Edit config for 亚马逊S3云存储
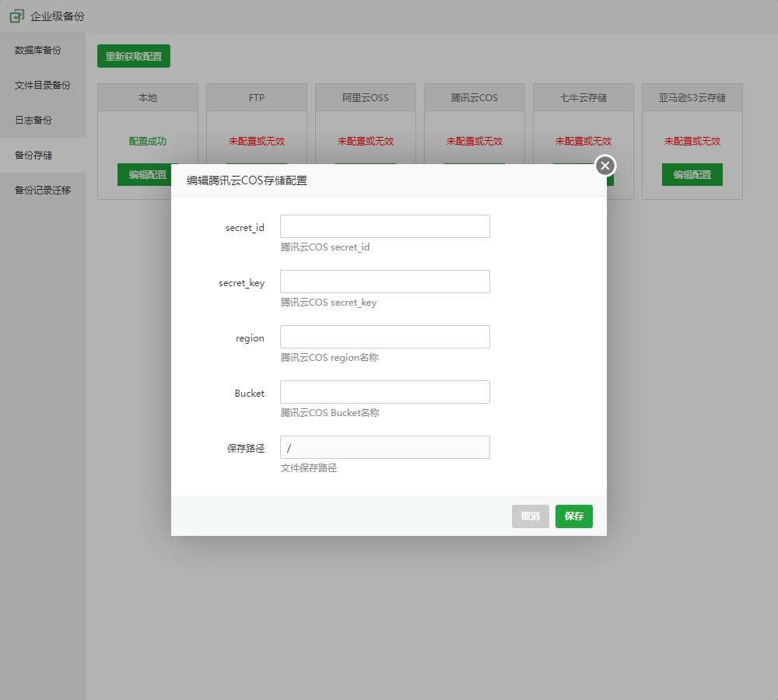This screenshot has width=778, height=700. (x=692, y=175)
